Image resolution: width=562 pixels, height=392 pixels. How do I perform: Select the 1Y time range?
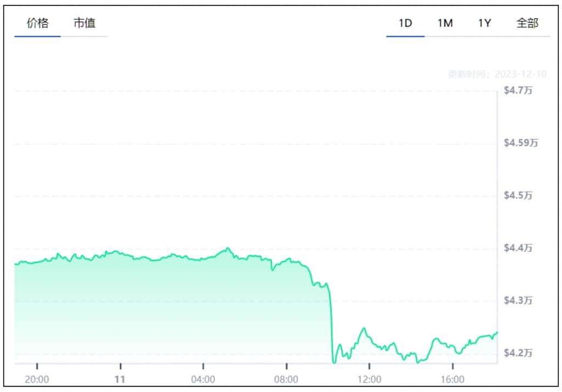(x=485, y=23)
